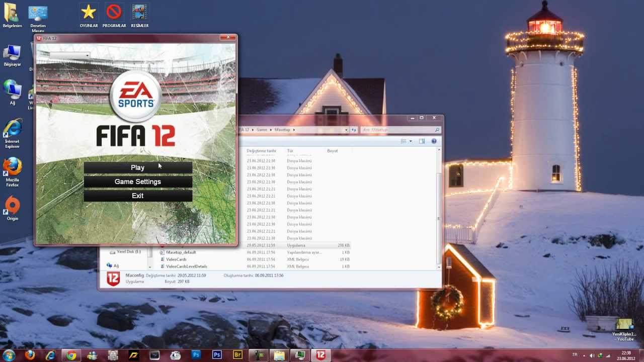This screenshot has width=644, height=362.
Task: Click the Game breadcrumb in Explorer address bar
Action: (262, 130)
